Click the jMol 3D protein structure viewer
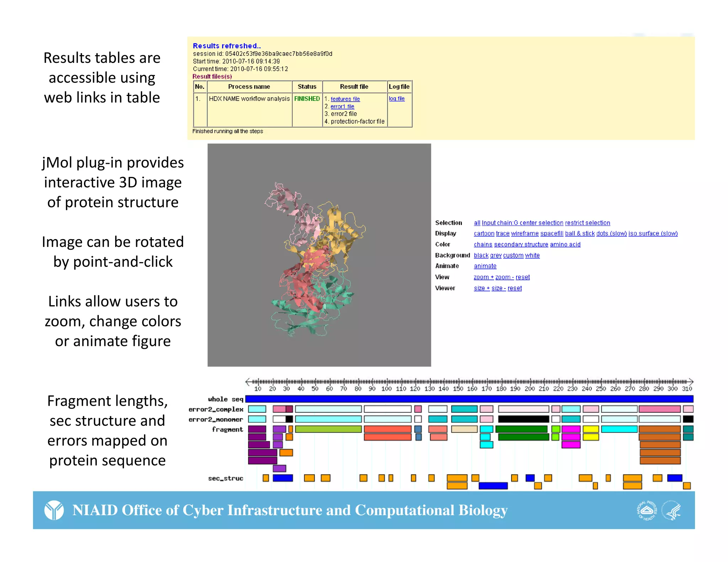The height and width of the screenshot is (562, 728). (319, 255)
